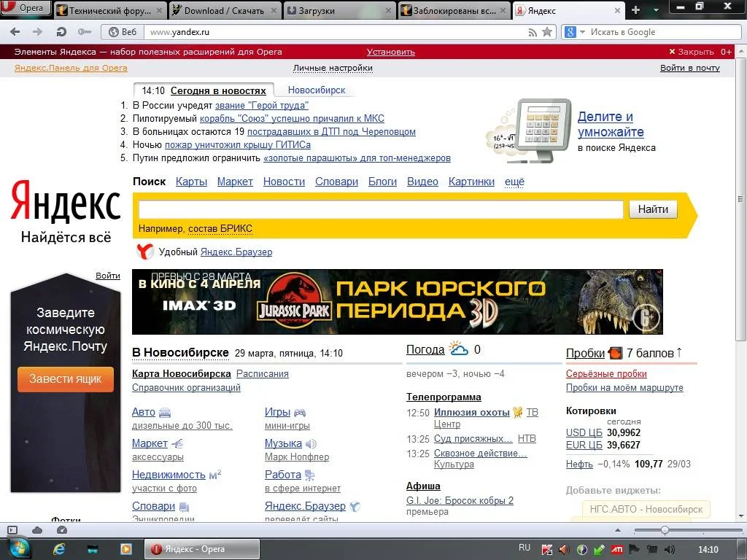Launch Internet Explorer from the taskbar
Screen dimensions: 747x560
(59, 550)
